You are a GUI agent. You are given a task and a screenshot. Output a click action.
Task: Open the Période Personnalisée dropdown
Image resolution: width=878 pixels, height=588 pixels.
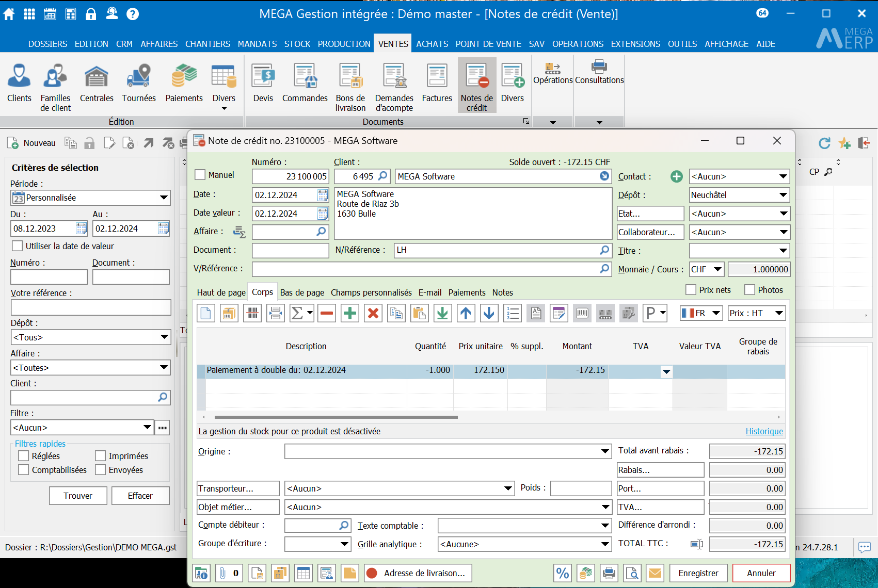tap(90, 198)
